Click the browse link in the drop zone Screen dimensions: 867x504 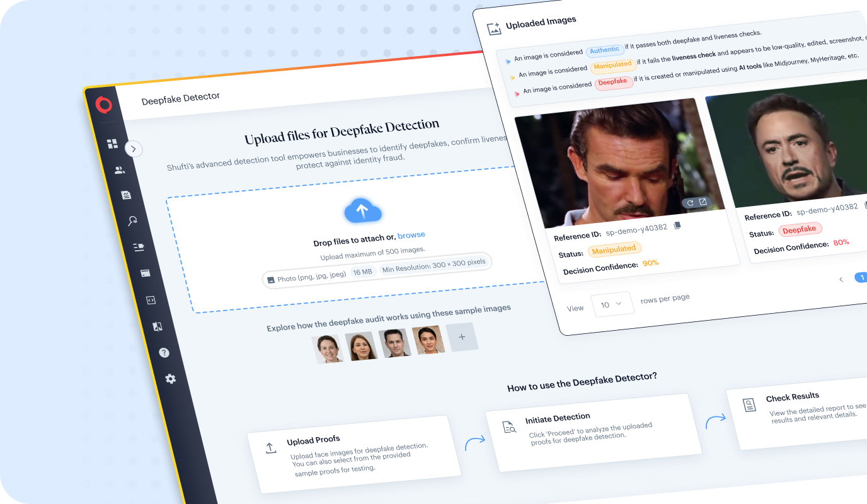click(x=411, y=235)
